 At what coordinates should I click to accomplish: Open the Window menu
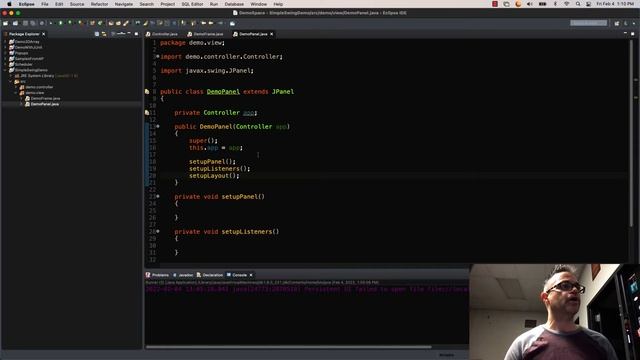click(x=258, y=4)
